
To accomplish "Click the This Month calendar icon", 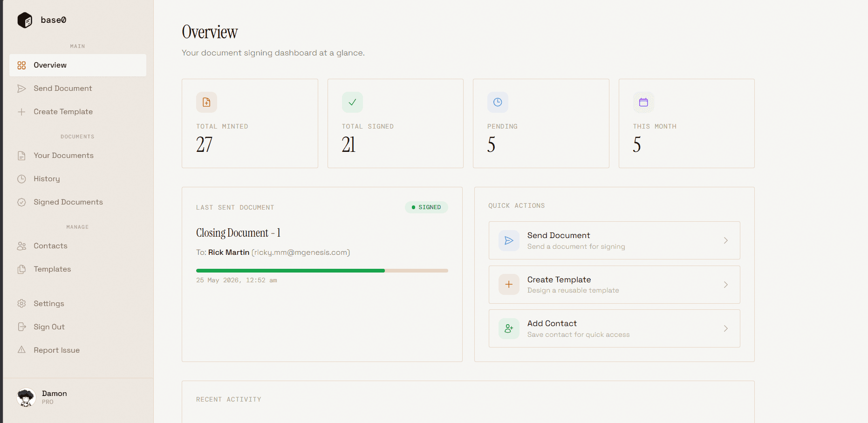I will [x=643, y=102].
